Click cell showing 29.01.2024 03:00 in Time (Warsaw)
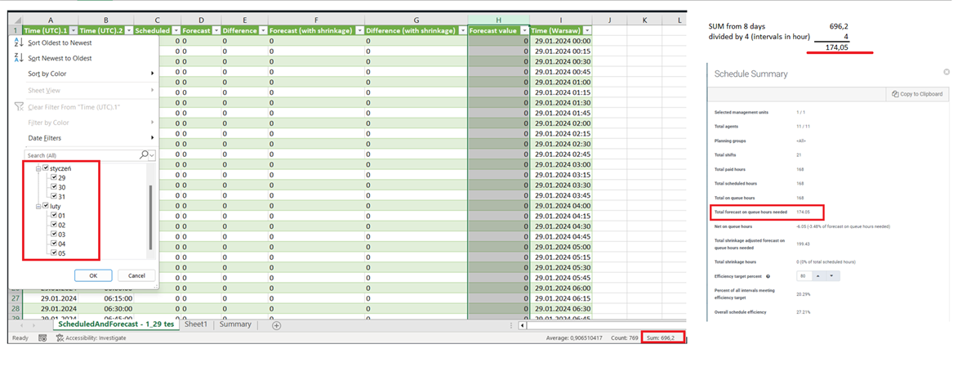 click(561, 164)
